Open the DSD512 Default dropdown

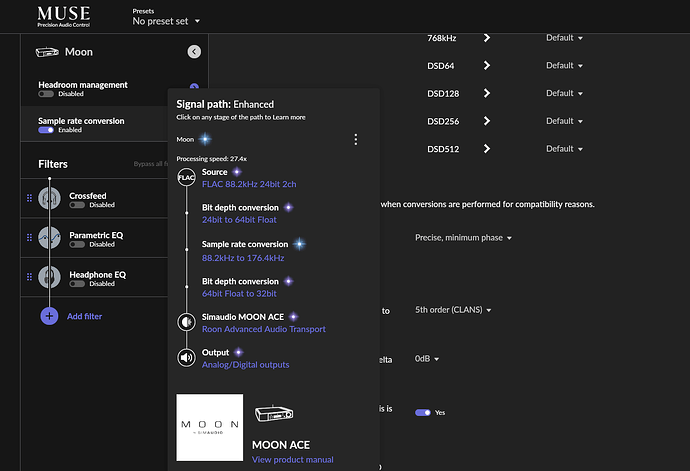point(564,149)
